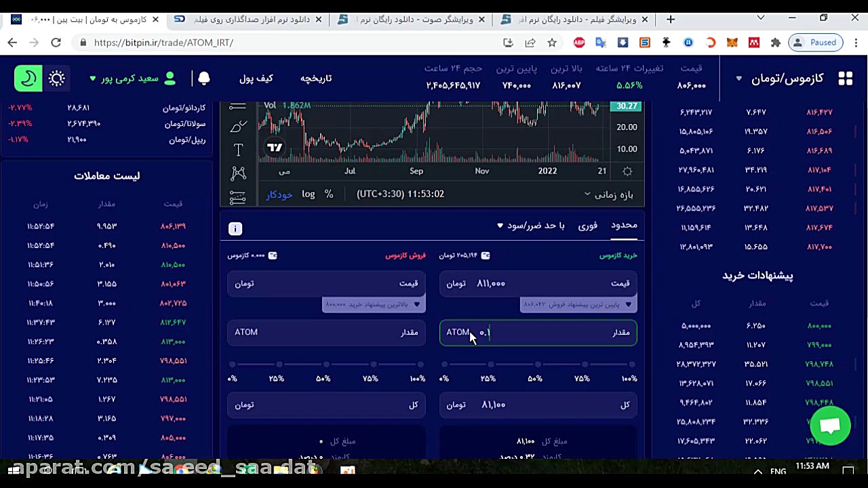Click the sell amount ATOM field
The width and height of the screenshot is (868, 488).
(x=326, y=333)
